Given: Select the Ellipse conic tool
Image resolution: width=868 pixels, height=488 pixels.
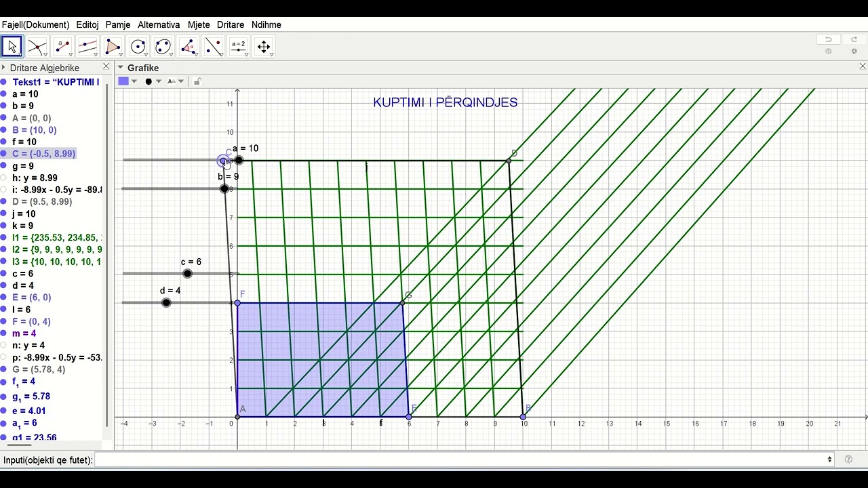Looking at the screenshot, I should pyautogui.click(x=163, y=47).
